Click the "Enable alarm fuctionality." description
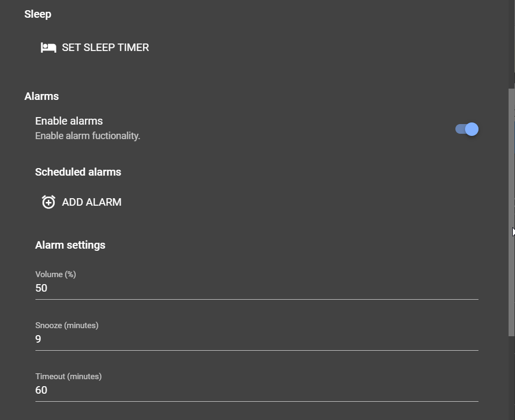The width and height of the screenshot is (515, 420). pyautogui.click(x=88, y=136)
